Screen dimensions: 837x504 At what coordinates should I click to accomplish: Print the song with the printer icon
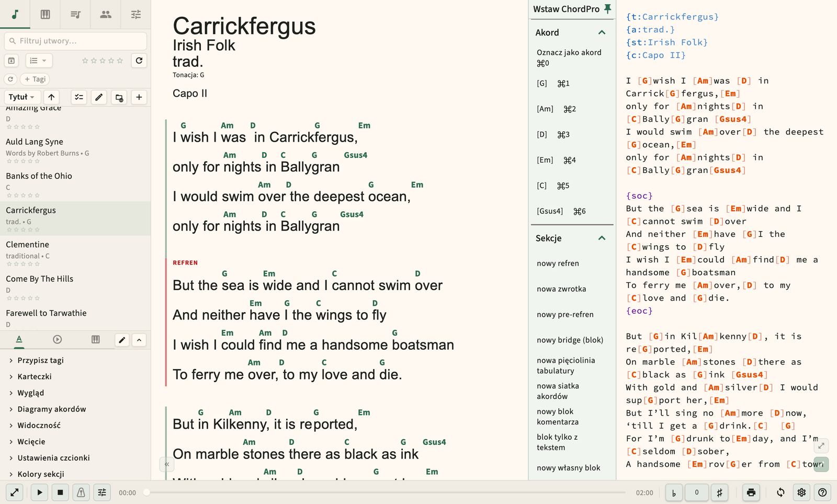[x=751, y=492]
